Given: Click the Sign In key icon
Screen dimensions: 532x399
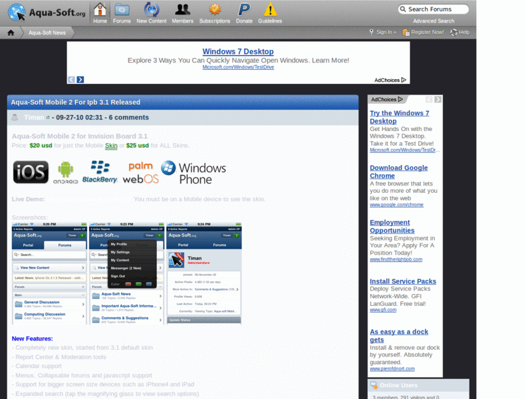Looking at the screenshot, I should pos(372,32).
